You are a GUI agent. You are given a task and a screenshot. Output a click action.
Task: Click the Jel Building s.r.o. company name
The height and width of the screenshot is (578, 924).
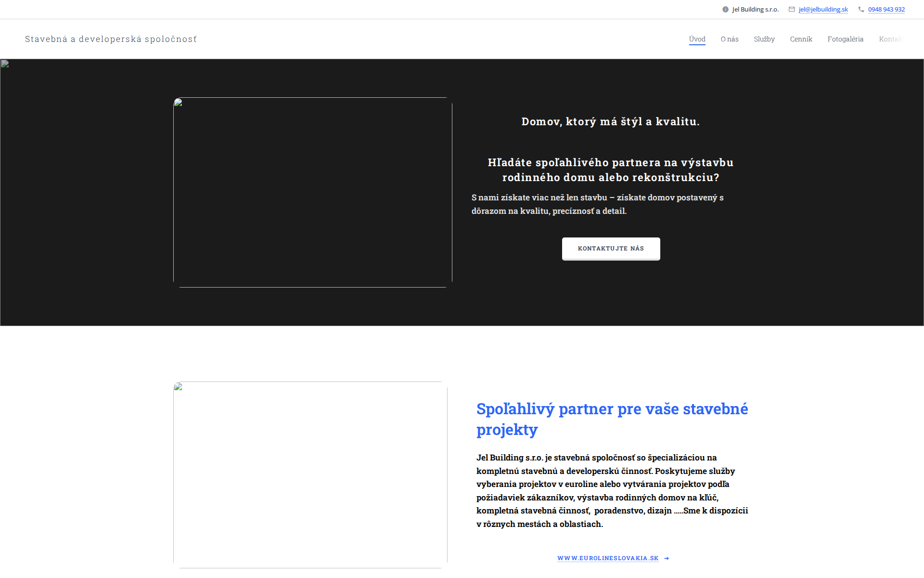tap(755, 10)
